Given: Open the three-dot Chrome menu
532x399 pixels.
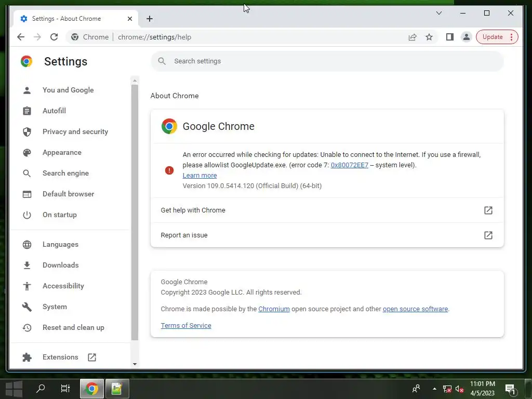Looking at the screenshot, I should 512,37.
